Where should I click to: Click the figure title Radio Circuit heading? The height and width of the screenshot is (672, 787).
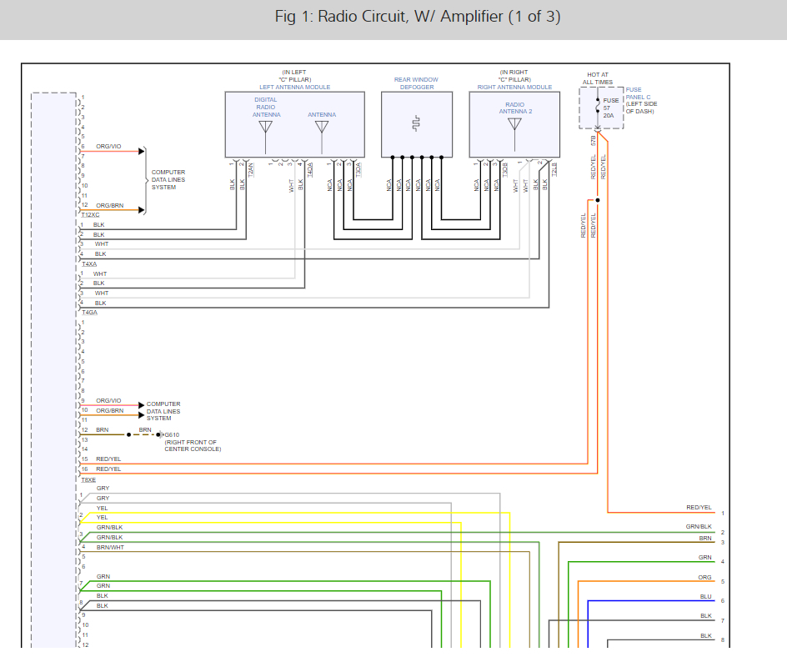(x=418, y=17)
